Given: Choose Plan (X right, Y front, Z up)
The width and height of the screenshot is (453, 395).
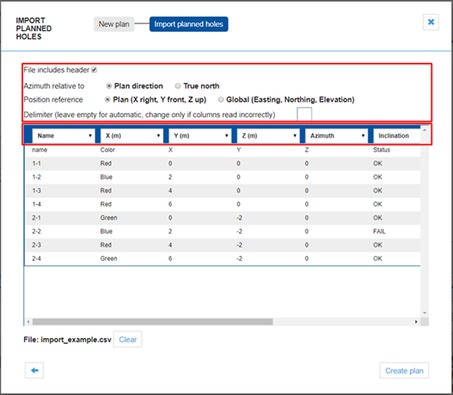Looking at the screenshot, I should 107,99.
